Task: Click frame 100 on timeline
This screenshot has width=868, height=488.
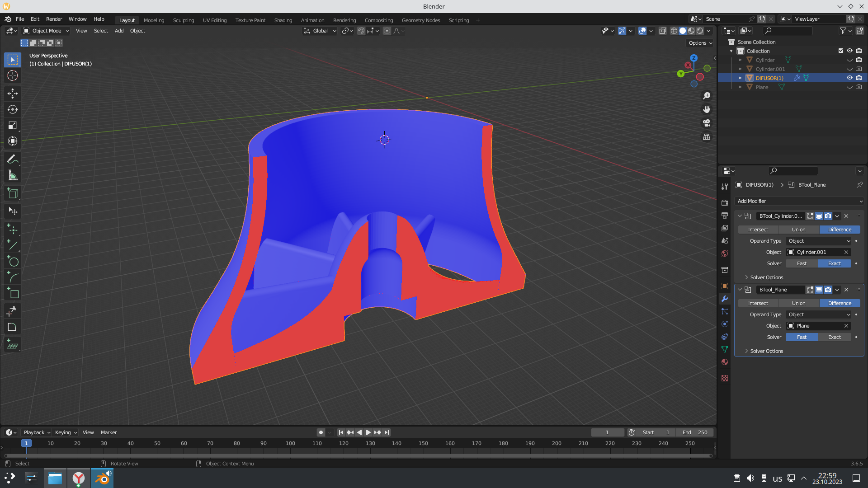Action: point(290,443)
